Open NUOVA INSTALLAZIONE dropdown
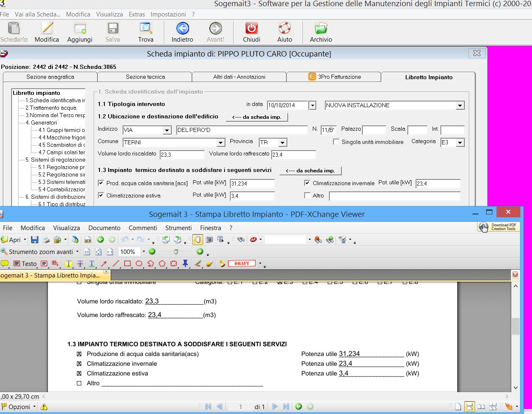 pyautogui.click(x=460, y=106)
